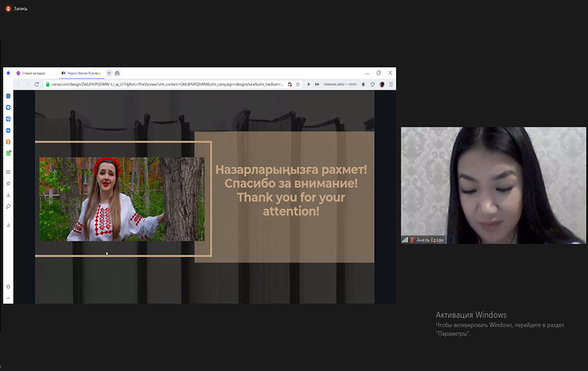Select the Черно-белое Руковод… Canva tab
The width and height of the screenshot is (588, 371).
pos(81,73)
